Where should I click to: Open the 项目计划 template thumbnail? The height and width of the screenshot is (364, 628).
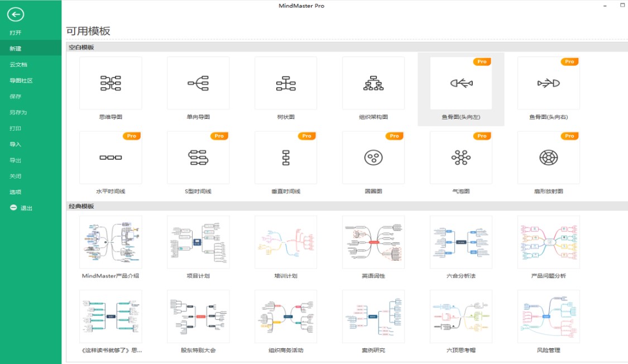tap(198, 242)
